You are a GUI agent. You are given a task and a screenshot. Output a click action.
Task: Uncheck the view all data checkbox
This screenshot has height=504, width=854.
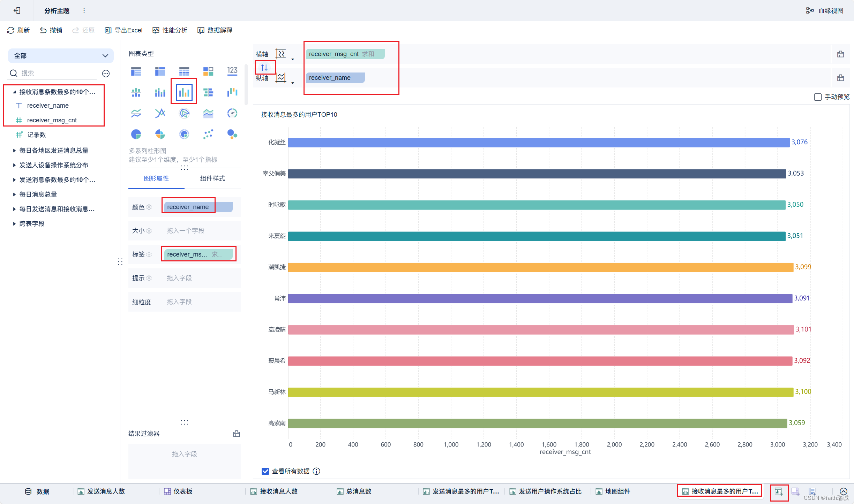click(265, 471)
